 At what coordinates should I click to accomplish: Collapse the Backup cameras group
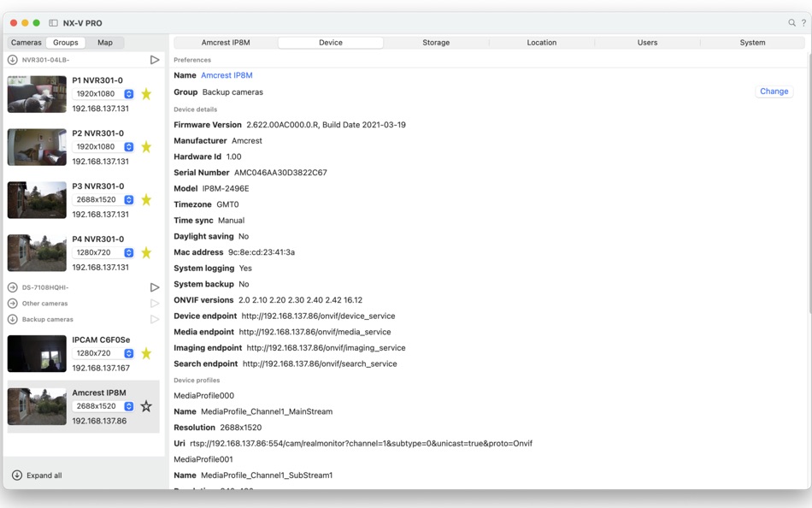coord(13,319)
